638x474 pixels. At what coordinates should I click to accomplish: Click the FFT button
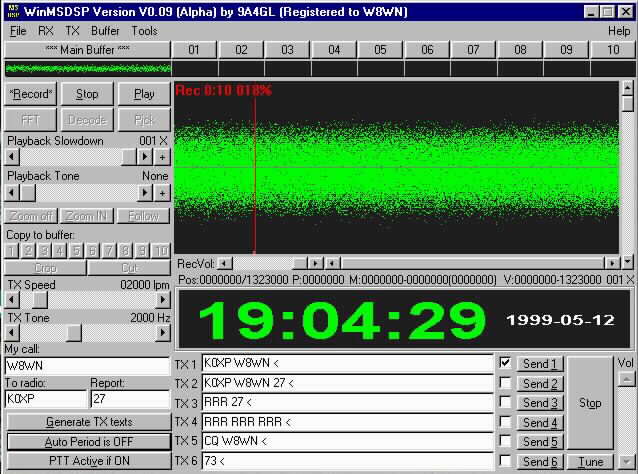(31, 120)
